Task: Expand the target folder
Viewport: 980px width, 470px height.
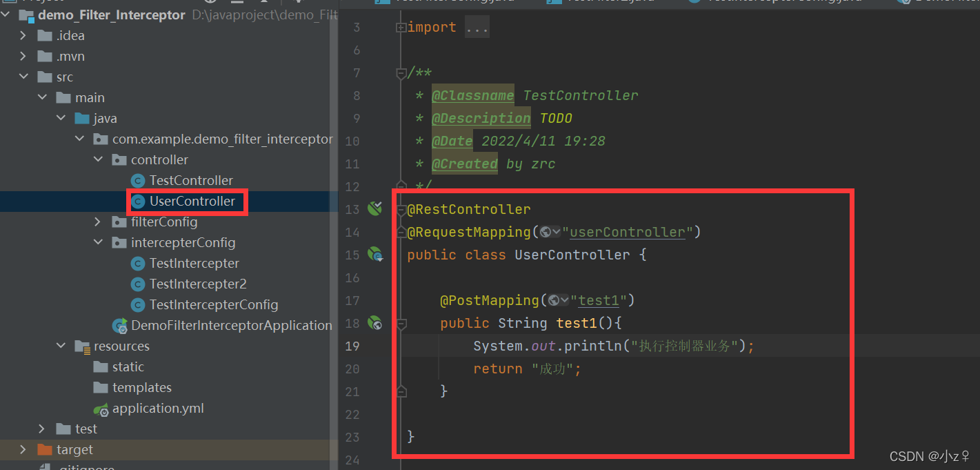Action: coord(23,450)
